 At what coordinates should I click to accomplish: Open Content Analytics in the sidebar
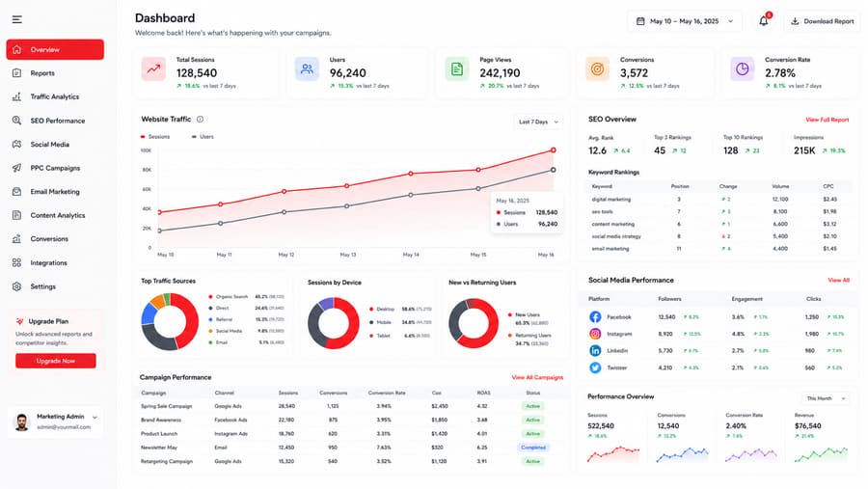point(55,215)
